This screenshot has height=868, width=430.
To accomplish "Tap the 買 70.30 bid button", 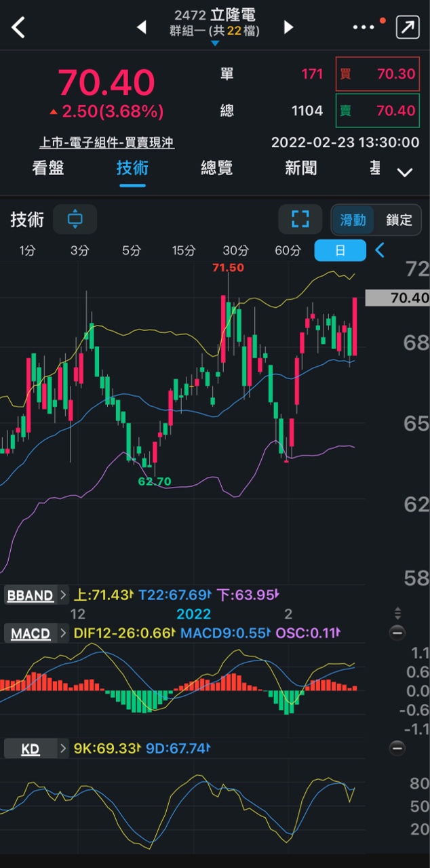I will 377,74.
